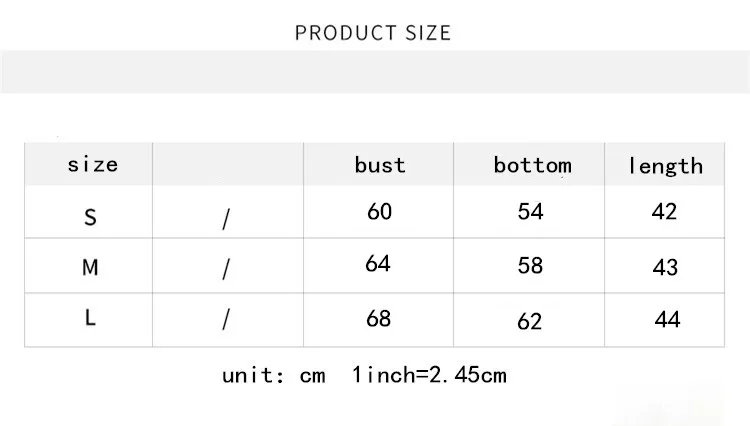This screenshot has width=750, height=426.
Task: Click length value 44 in L row
Action: pos(667,319)
